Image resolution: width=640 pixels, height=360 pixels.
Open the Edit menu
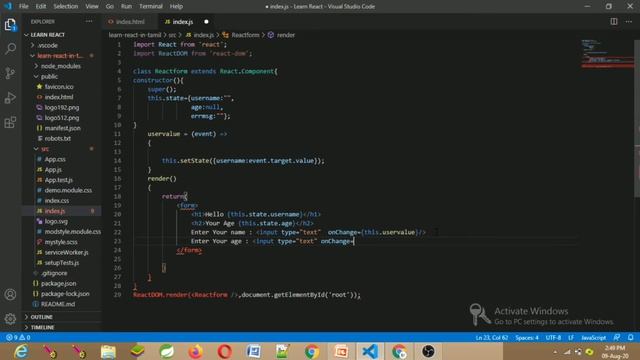pos(41,6)
